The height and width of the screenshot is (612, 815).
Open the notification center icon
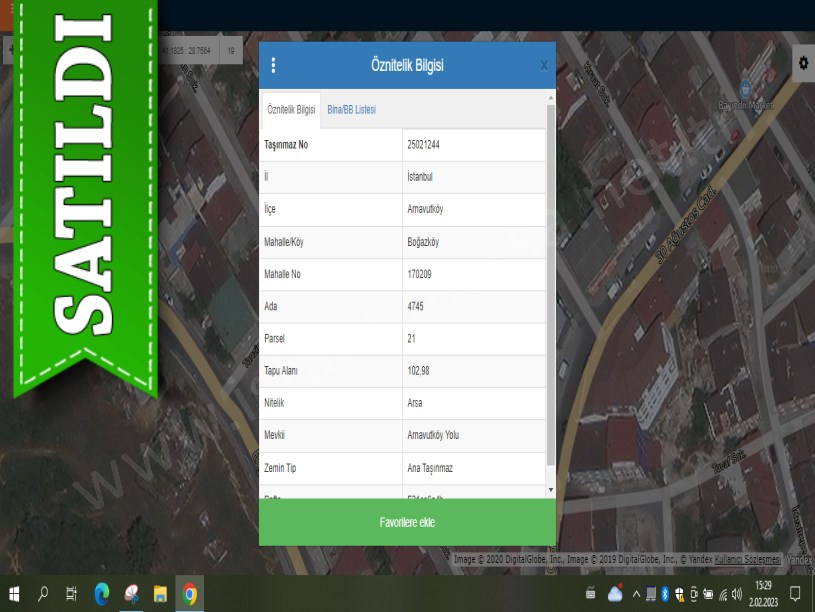point(795,594)
